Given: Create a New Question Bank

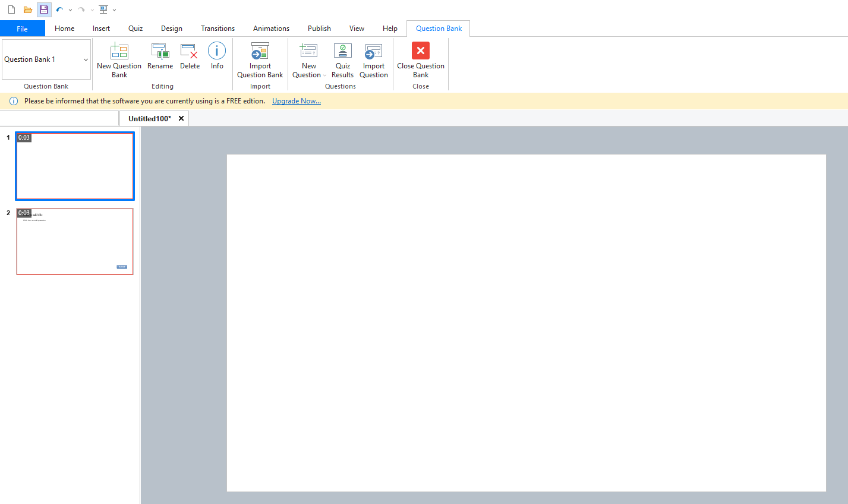Looking at the screenshot, I should 119,60.
